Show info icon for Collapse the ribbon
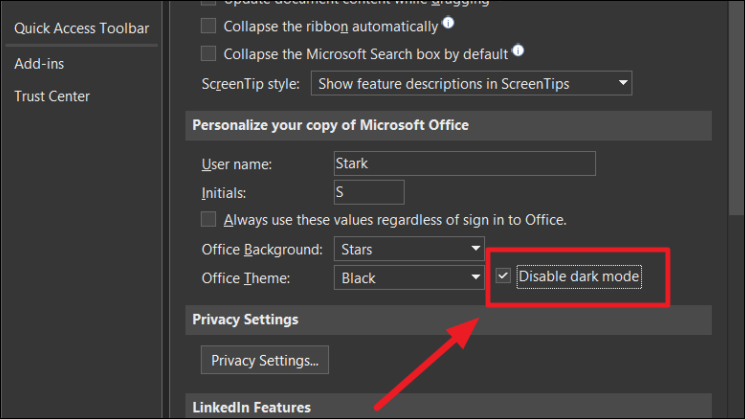 [448, 22]
